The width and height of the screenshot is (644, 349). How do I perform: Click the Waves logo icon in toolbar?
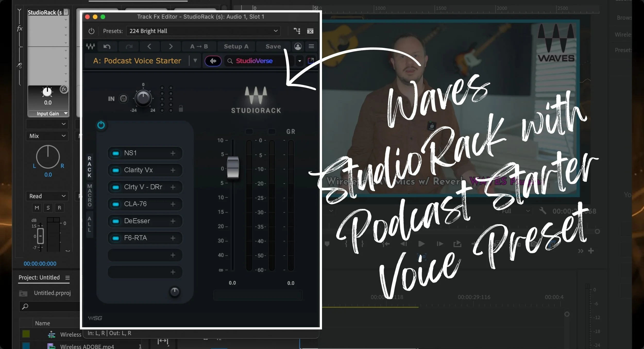(x=90, y=46)
